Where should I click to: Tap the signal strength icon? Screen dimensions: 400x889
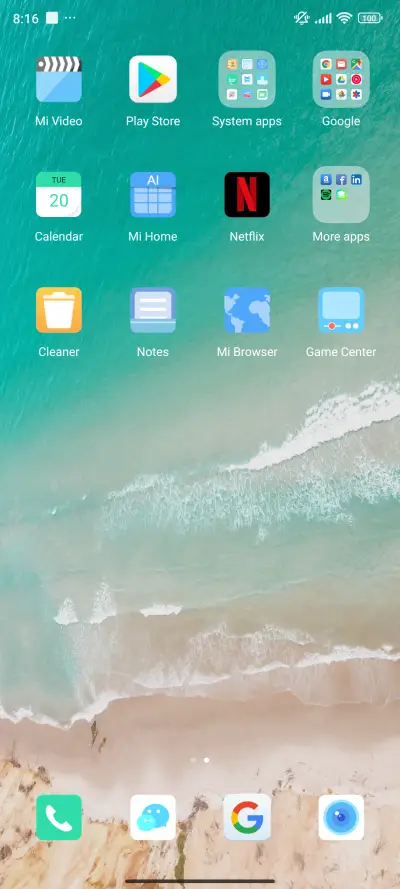(324, 19)
